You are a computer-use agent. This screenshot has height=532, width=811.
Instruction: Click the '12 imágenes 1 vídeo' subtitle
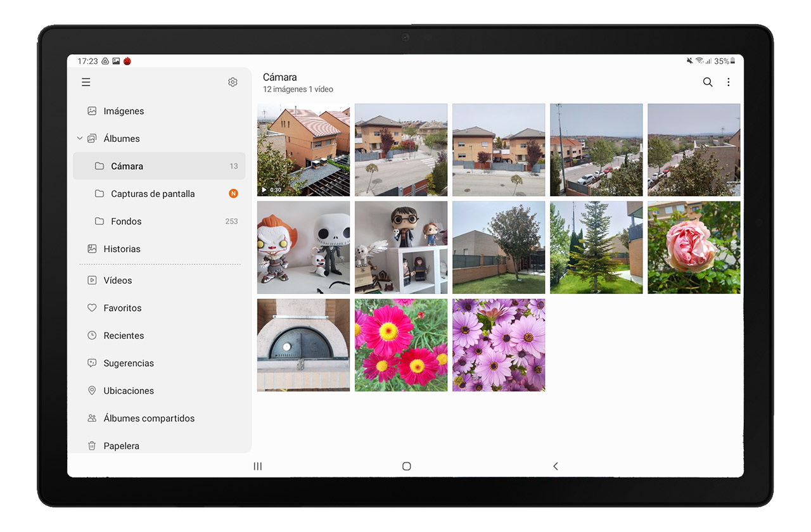(298, 90)
